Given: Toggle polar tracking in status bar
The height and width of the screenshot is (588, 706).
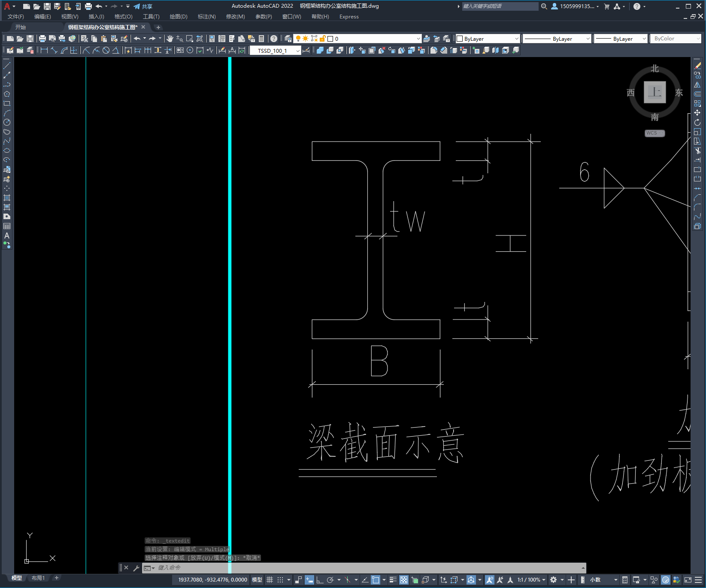Looking at the screenshot, I should [330, 580].
